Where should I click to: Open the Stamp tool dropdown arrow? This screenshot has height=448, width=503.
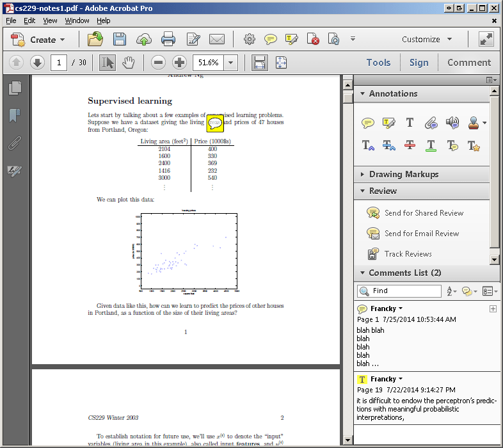[x=484, y=123]
